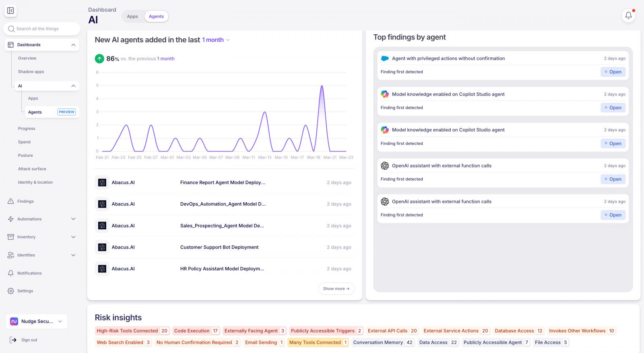Click Open on second Model knowledge finding
The width and height of the screenshot is (644, 353).
tap(613, 143)
